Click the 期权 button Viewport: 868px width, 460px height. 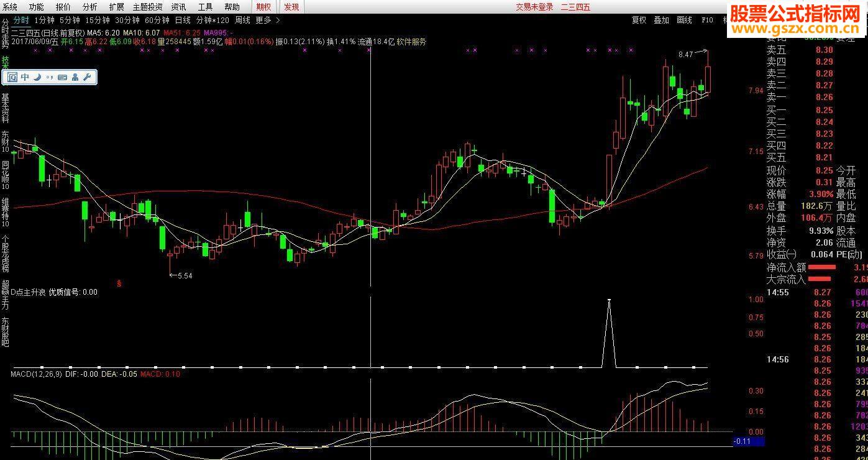(x=263, y=7)
